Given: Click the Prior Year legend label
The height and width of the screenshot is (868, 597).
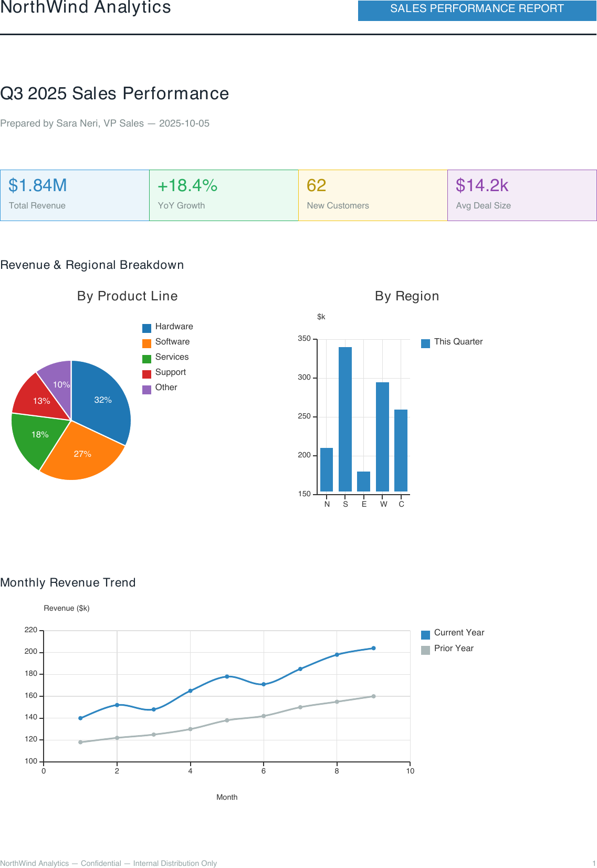Looking at the screenshot, I should 454,649.
